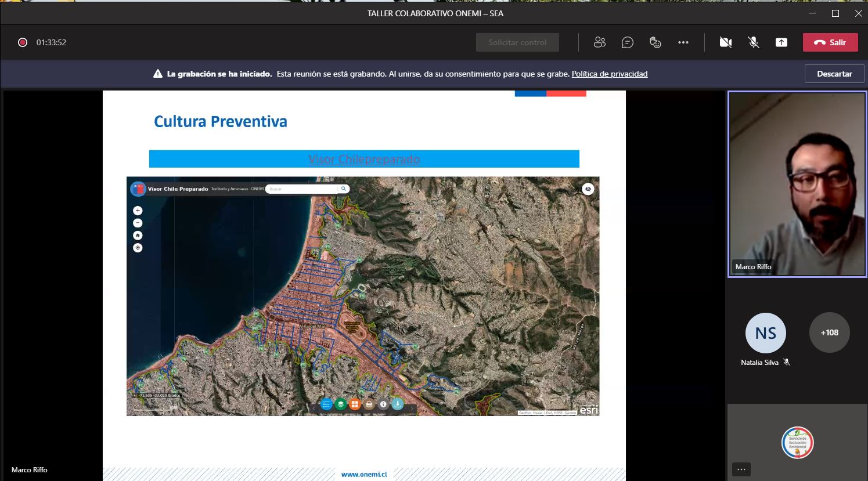The width and height of the screenshot is (868, 481).
Task: Zoom out on the map
Action: pos(138,223)
